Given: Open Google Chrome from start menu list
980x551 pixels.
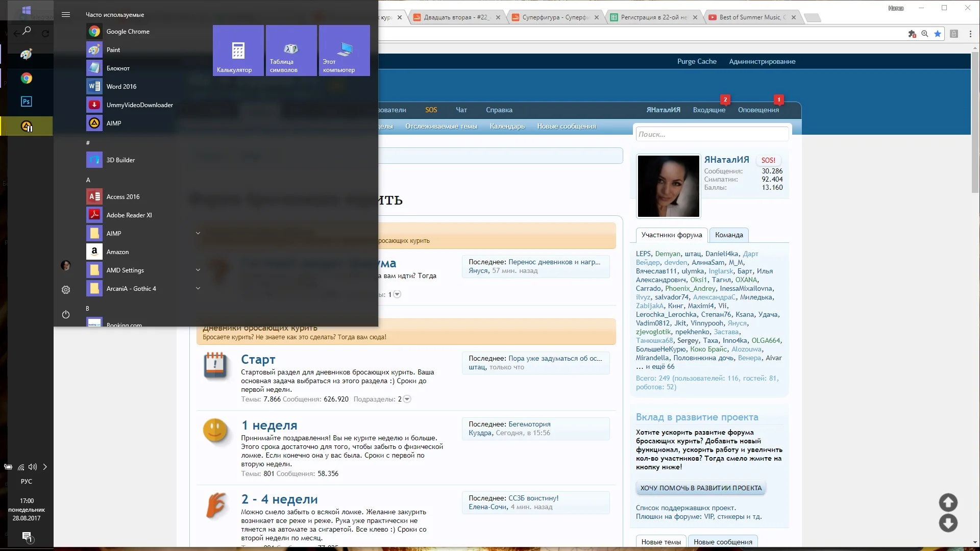Looking at the screenshot, I should (128, 32).
